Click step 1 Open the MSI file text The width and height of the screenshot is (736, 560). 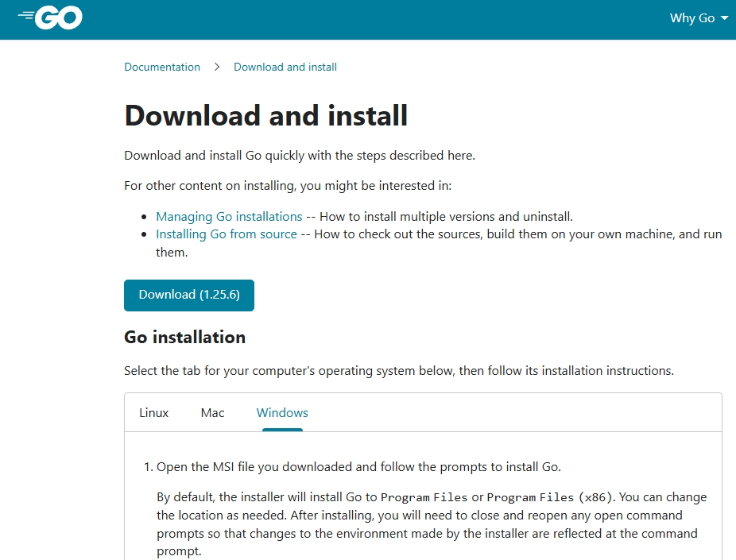(x=358, y=466)
